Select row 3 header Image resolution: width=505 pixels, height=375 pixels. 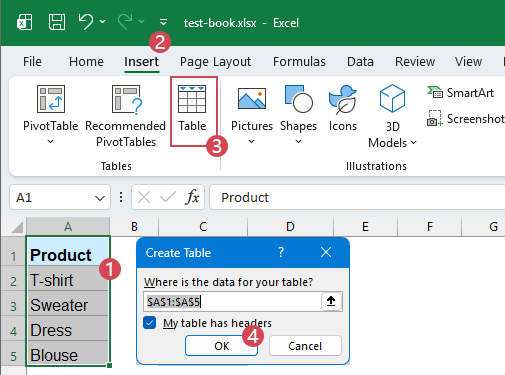[x=13, y=304]
